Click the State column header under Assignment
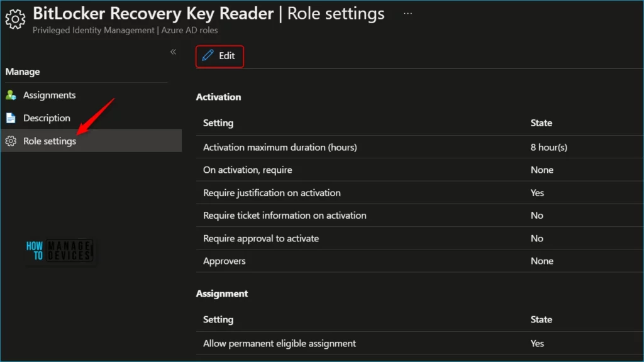This screenshot has height=362, width=644. (541, 319)
